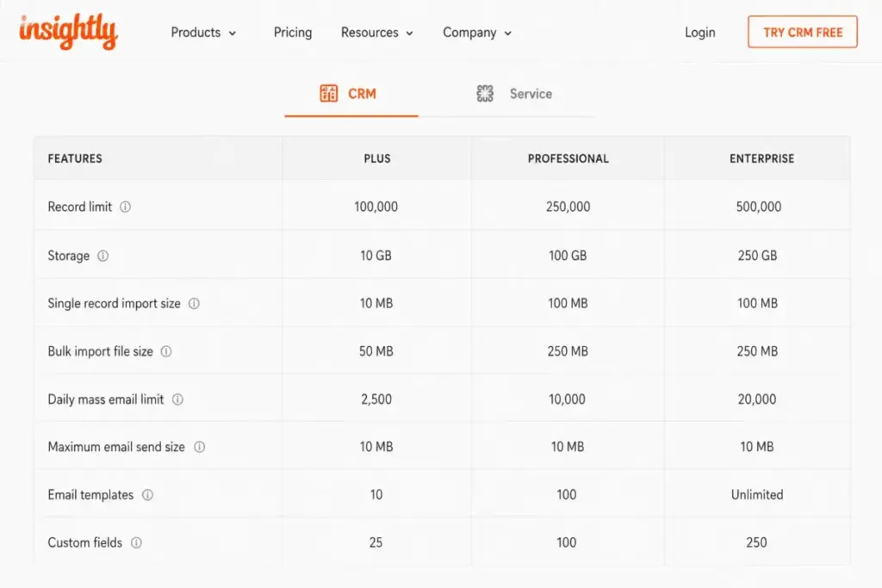Click the Daily mass email limit label
The image size is (882, 588).
coord(106,399)
